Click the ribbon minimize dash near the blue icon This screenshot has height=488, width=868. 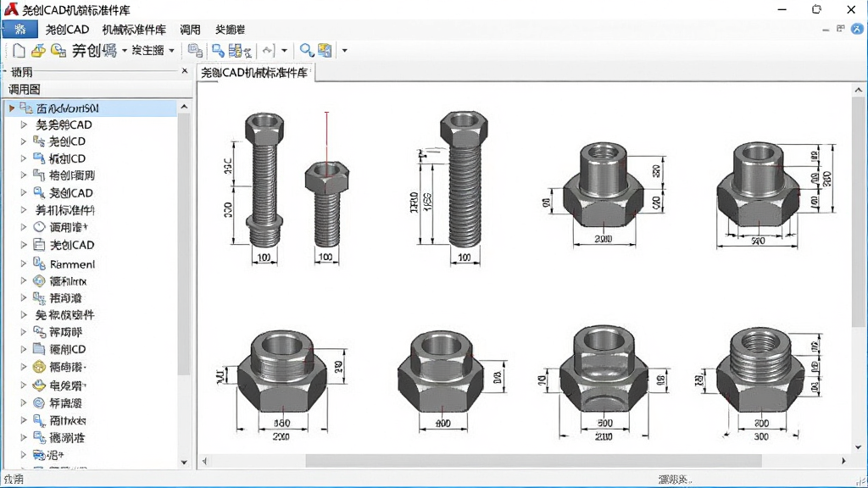point(826,30)
